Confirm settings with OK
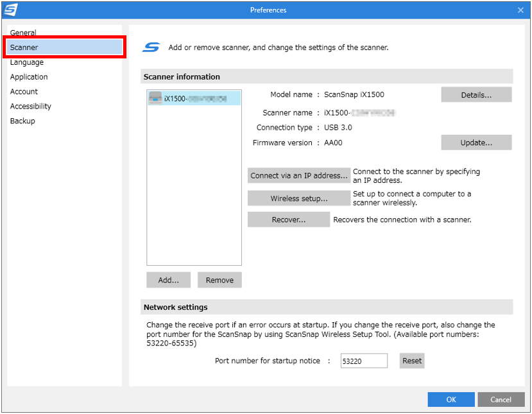This screenshot has height=414, width=532. click(451, 399)
